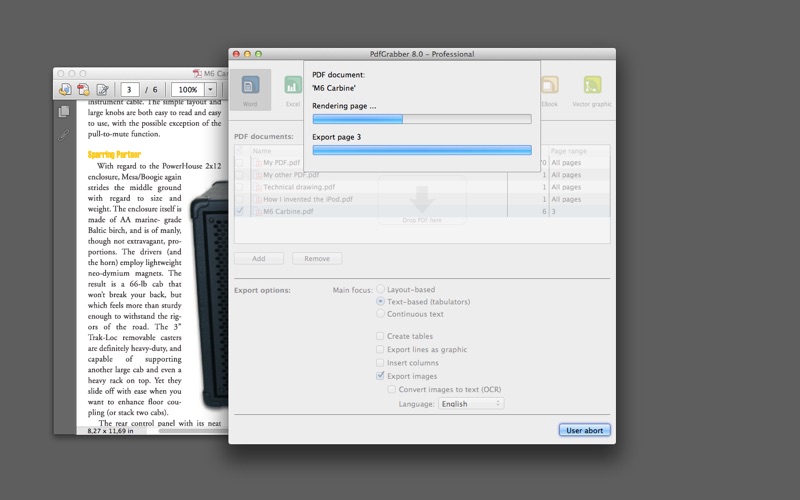Select Layout-based main focus
Viewport: 800px width, 500px height.
380,289
